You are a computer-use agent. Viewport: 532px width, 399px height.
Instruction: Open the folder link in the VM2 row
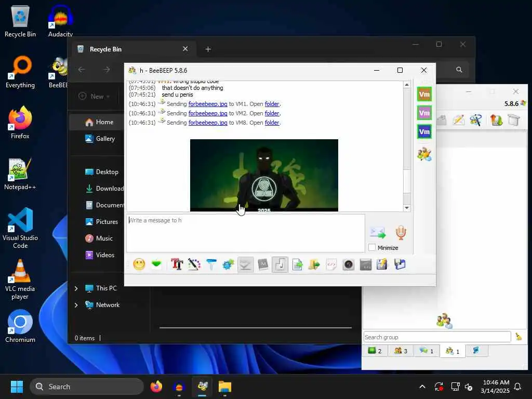click(272, 113)
